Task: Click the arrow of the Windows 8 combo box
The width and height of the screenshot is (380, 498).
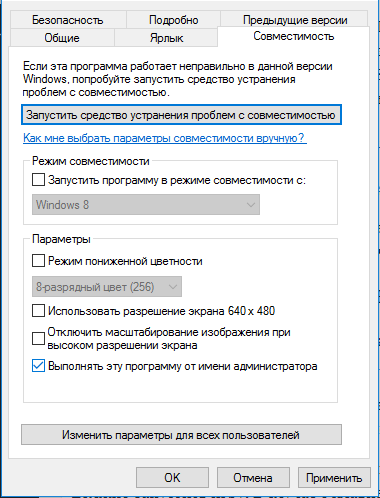Action: (251, 205)
